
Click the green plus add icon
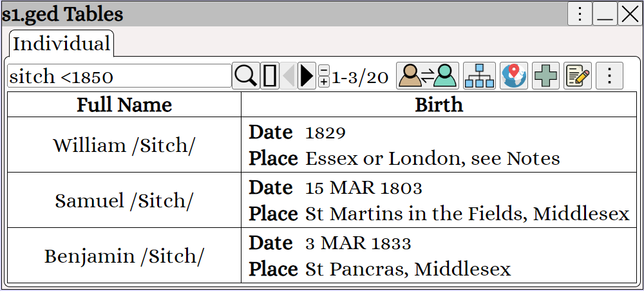(x=546, y=76)
